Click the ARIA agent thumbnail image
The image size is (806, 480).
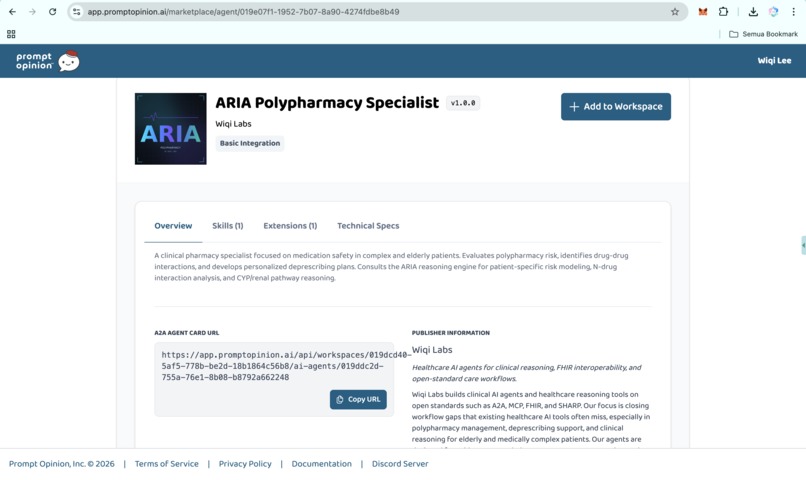click(x=171, y=128)
